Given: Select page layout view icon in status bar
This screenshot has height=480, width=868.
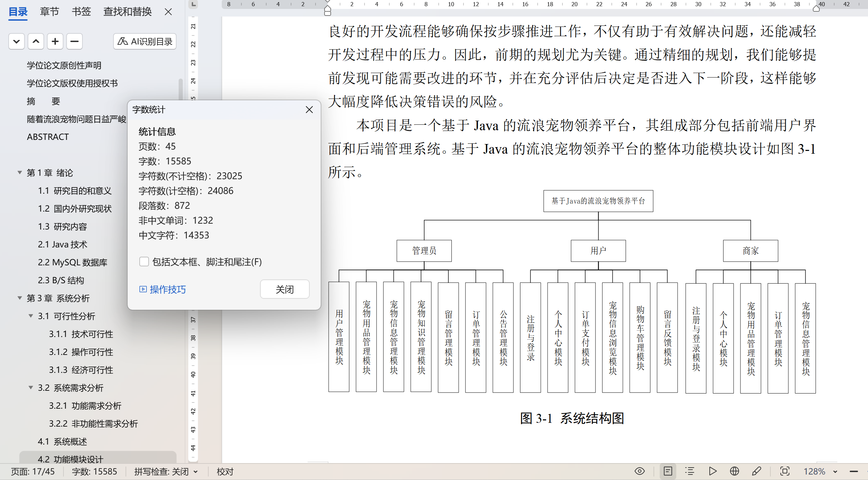Looking at the screenshot, I should click(x=668, y=471).
